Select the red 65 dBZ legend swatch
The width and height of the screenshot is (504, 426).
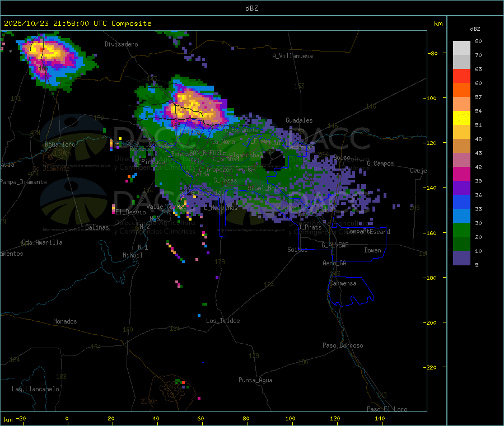coord(461,76)
